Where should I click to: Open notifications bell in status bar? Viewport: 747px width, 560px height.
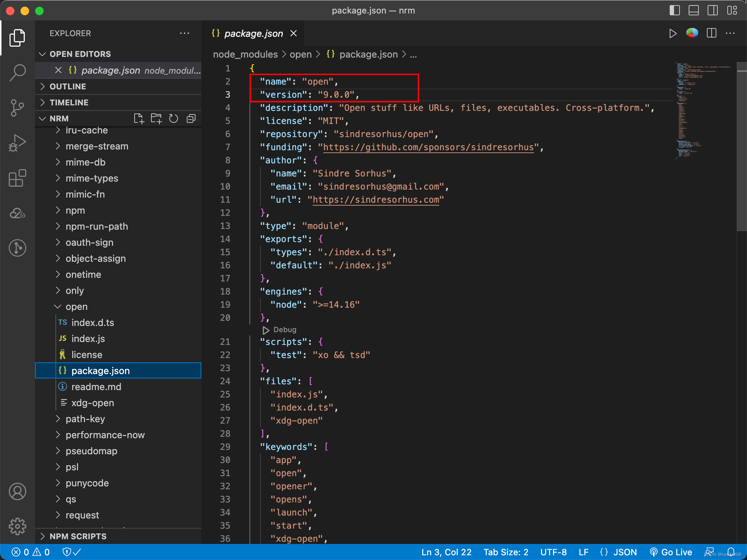point(731,552)
